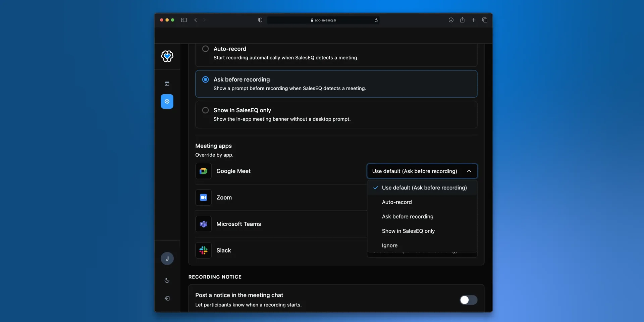The height and width of the screenshot is (322, 644).
Task: Click the app.saleseq.ai address bar
Action: point(323,20)
